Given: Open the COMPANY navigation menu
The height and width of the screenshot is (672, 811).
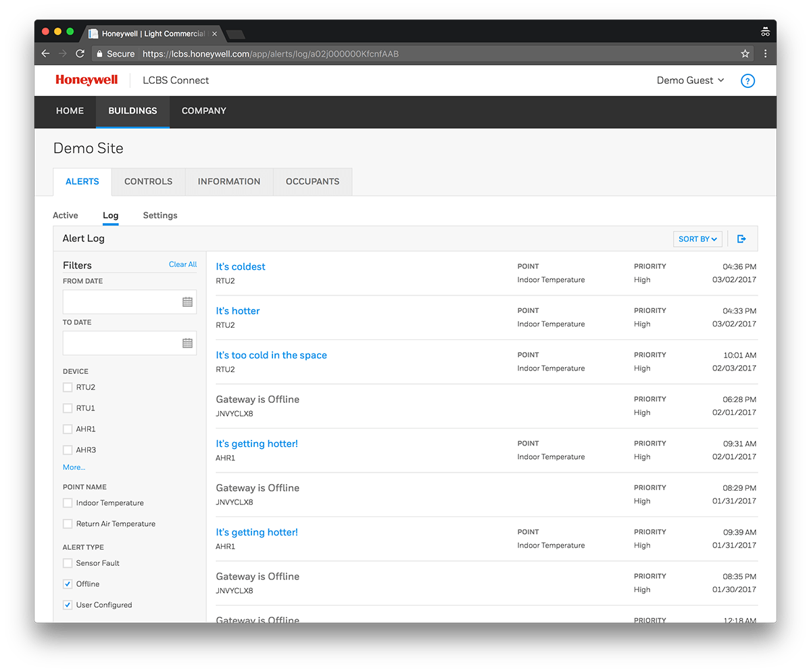Looking at the screenshot, I should pos(203,111).
